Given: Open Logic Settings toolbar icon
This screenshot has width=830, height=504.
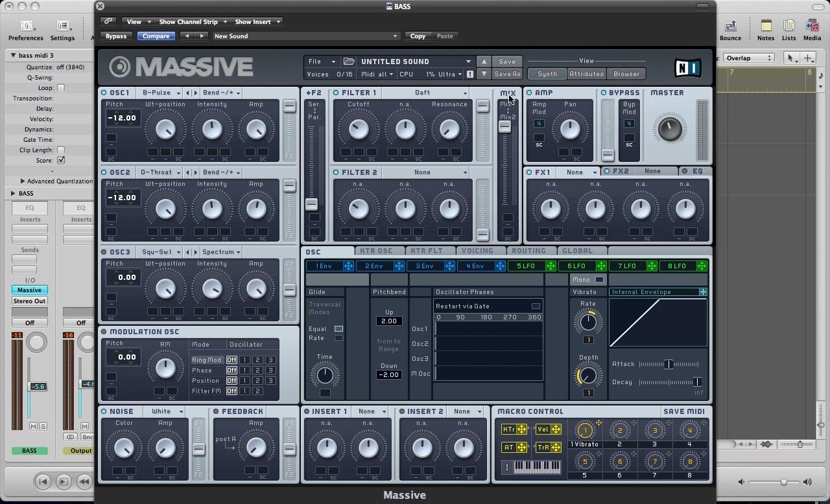Looking at the screenshot, I should [x=62, y=27].
